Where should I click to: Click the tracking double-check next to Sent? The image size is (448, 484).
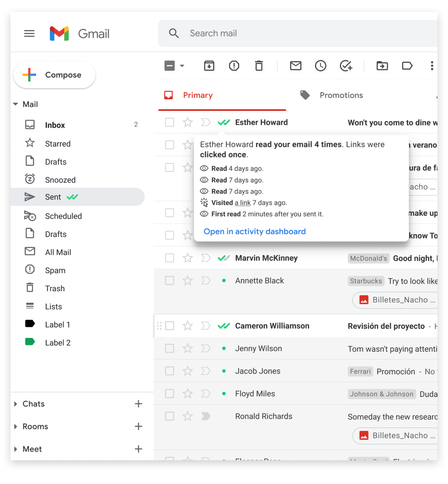(x=72, y=197)
